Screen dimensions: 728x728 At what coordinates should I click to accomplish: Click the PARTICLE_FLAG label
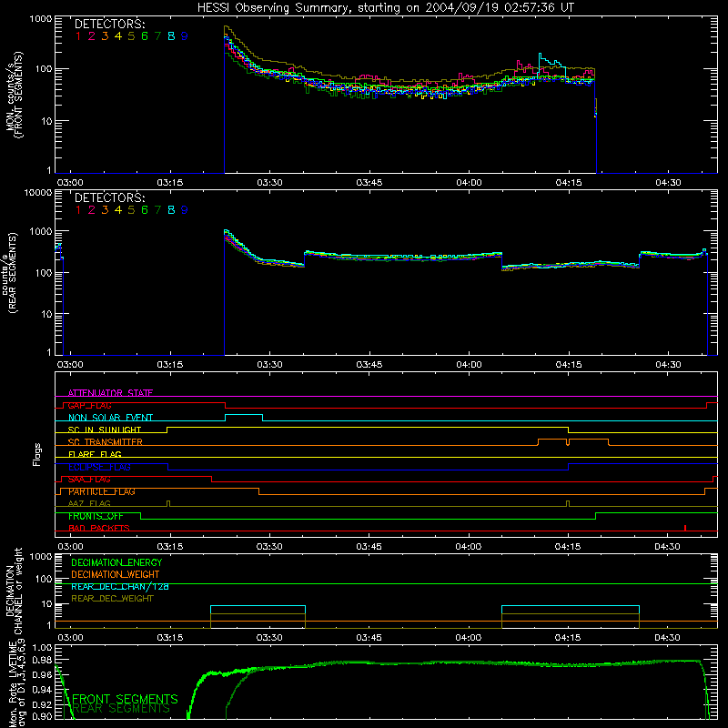pyautogui.click(x=102, y=491)
